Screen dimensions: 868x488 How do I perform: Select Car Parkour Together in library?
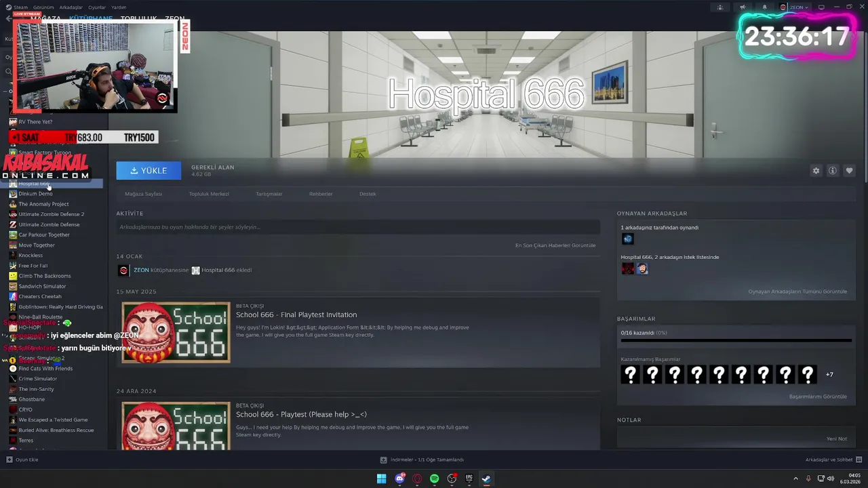(44, 235)
